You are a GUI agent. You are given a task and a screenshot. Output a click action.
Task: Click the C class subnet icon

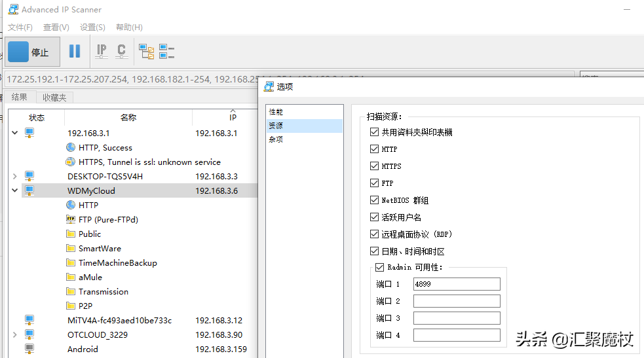(122, 51)
